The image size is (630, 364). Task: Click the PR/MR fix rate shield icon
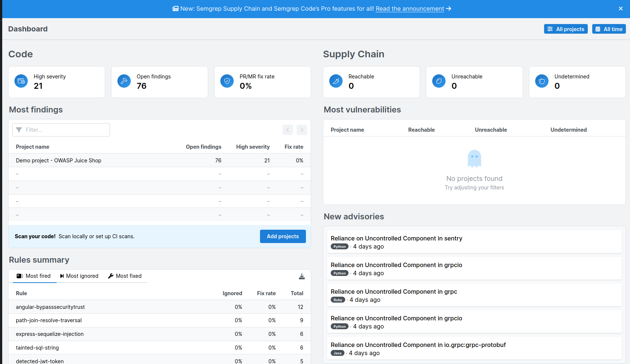[x=227, y=81]
